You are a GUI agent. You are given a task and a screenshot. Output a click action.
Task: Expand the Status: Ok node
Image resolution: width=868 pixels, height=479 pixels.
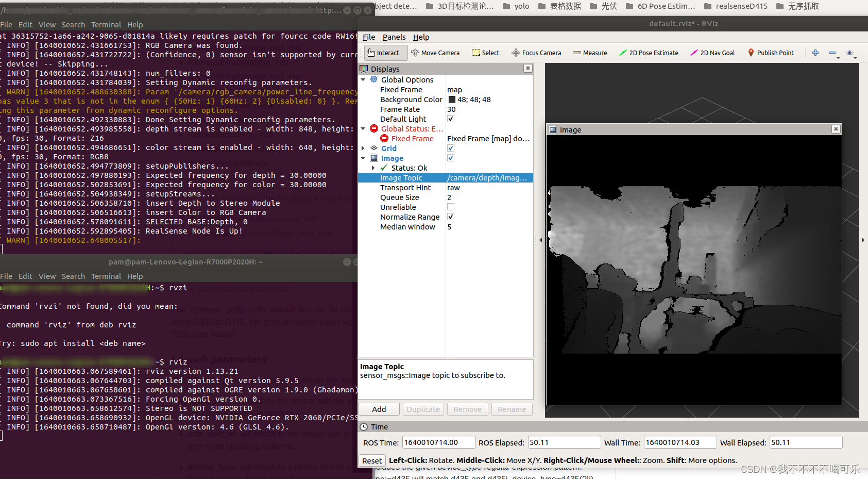coord(373,168)
